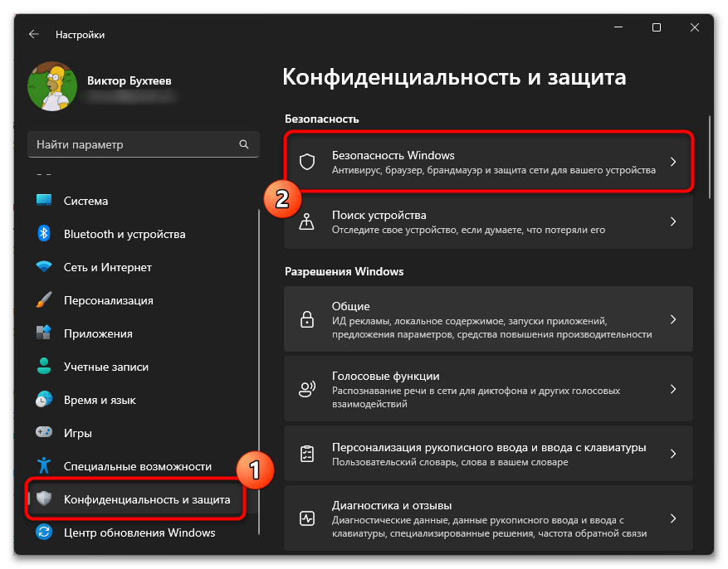Image resolution: width=728 pixels, height=569 pixels.
Task: Click the Учетные записи person icon
Action: [x=44, y=366]
